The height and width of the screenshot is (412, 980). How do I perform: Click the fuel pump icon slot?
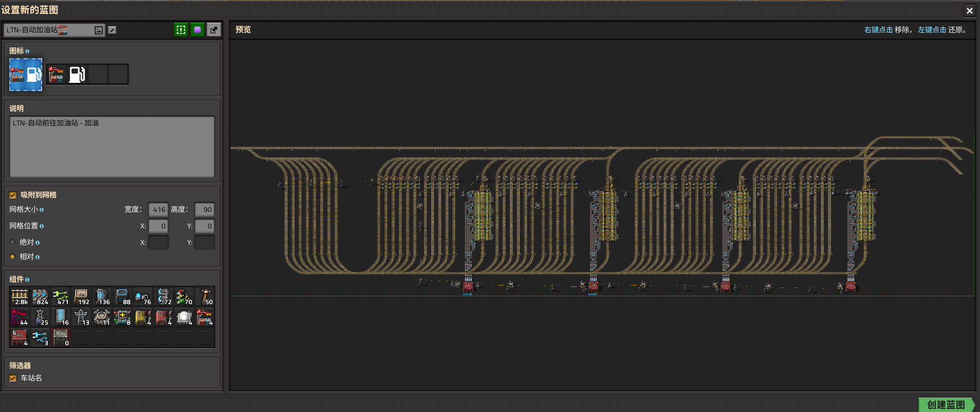pos(77,75)
